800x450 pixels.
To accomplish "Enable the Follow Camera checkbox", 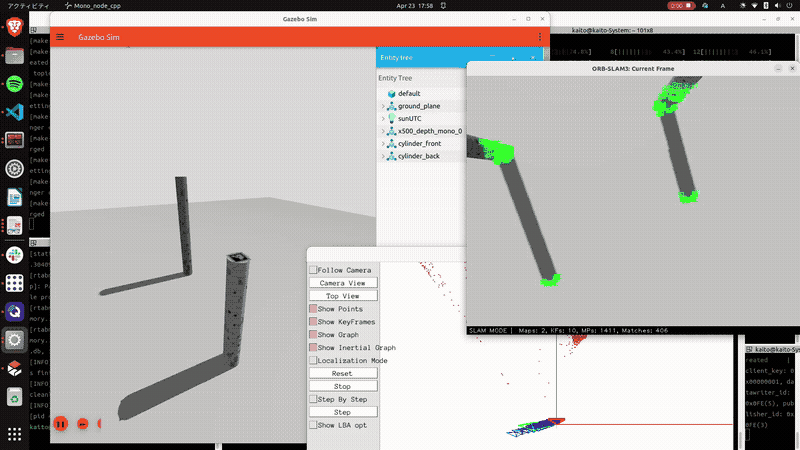I will (x=313, y=270).
